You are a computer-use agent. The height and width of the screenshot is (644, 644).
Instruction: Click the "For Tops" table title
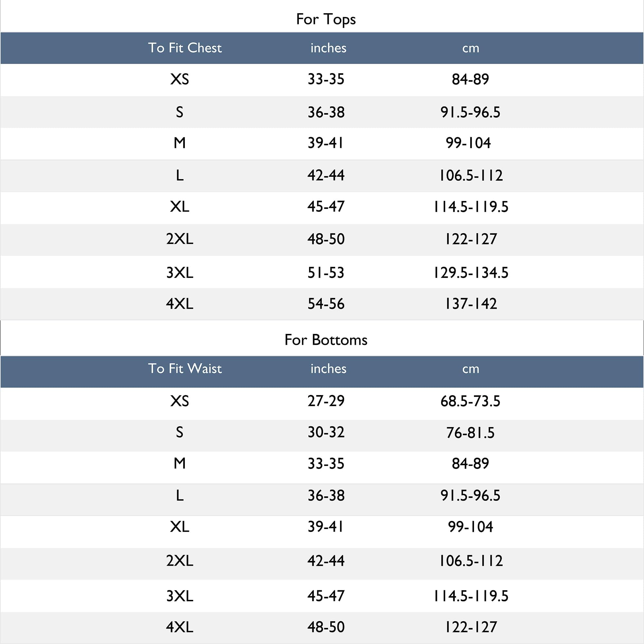[326, 19]
